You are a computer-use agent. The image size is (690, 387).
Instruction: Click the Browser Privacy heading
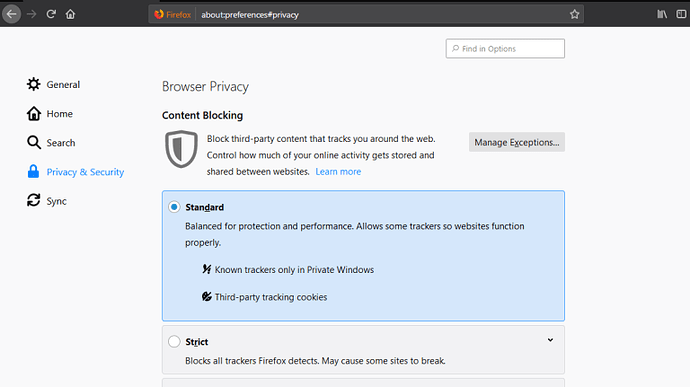pyautogui.click(x=206, y=86)
